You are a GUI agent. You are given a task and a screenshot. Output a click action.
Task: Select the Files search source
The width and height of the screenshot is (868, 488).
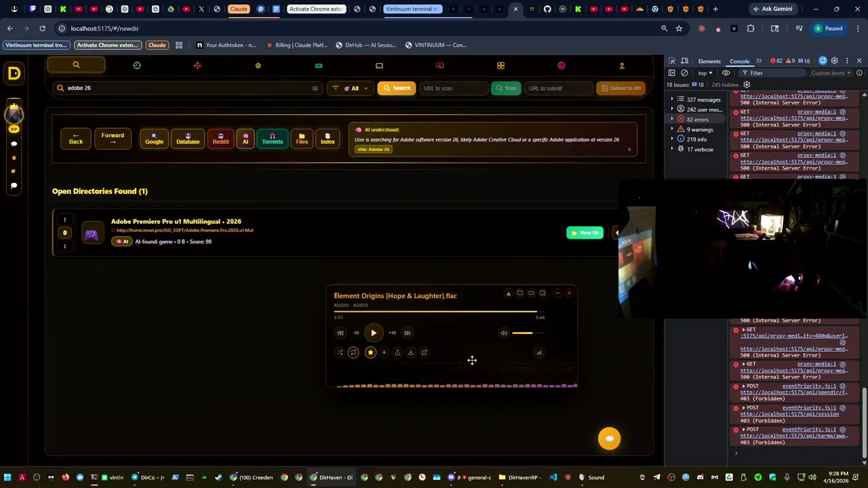pyautogui.click(x=302, y=138)
